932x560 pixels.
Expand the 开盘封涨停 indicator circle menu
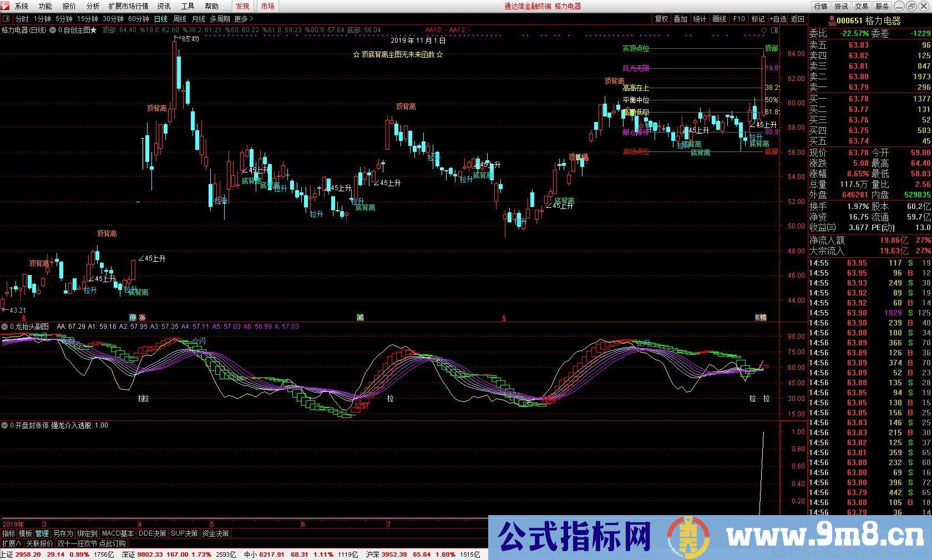pos(5,425)
